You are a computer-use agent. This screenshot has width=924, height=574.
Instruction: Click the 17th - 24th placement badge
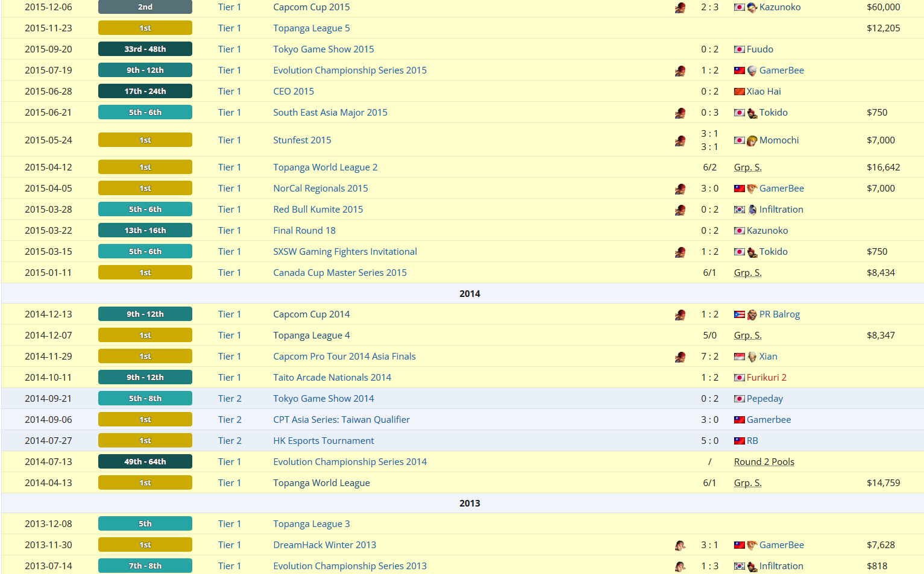click(145, 92)
